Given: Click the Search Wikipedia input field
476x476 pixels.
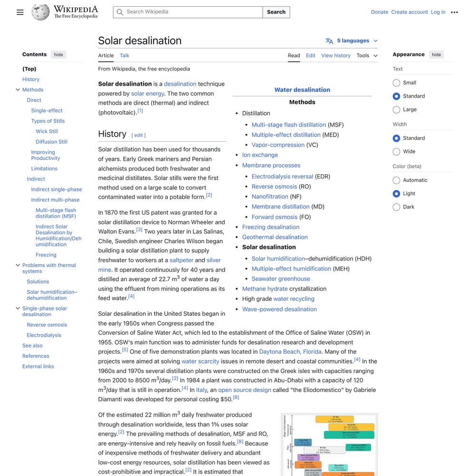Looking at the screenshot, I should pyautogui.click(x=188, y=12).
